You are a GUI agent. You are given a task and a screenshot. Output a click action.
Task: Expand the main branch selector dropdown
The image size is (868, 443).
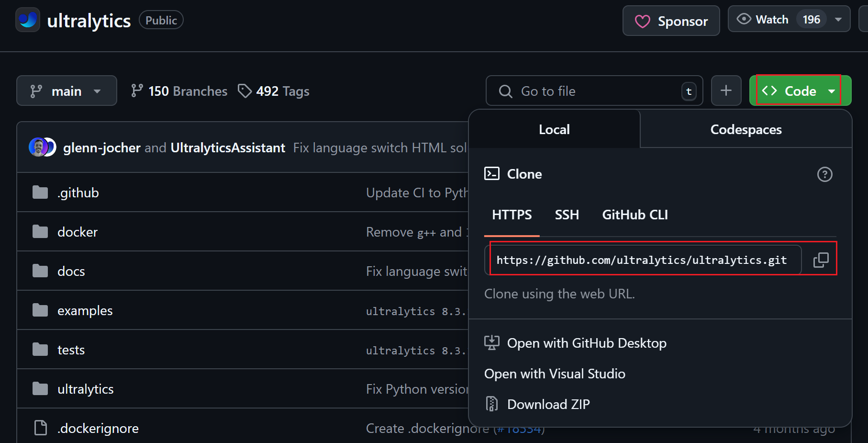pos(67,91)
